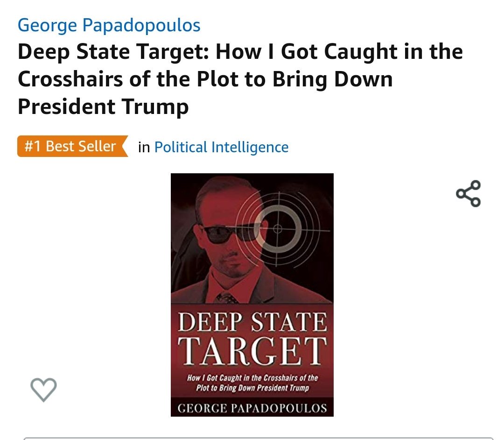Click GEORGE PAPADOPOULOS name on book cover

pyautogui.click(x=252, y=408)
